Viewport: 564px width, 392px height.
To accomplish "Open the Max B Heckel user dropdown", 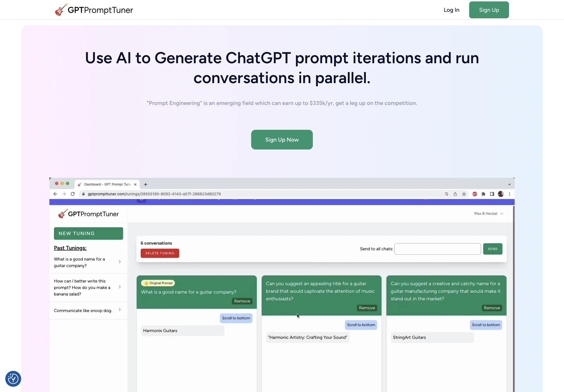I will click(489, 213).
